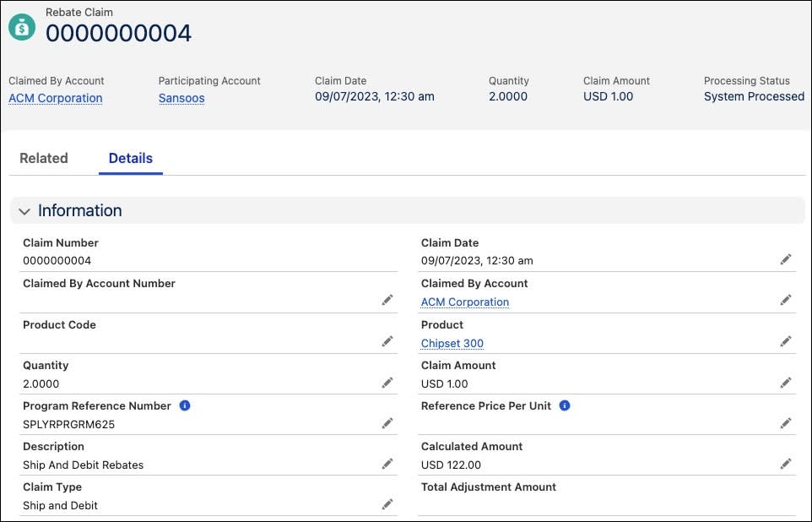Click details Claim Date value 09/07/2023

tap(477, 261)
